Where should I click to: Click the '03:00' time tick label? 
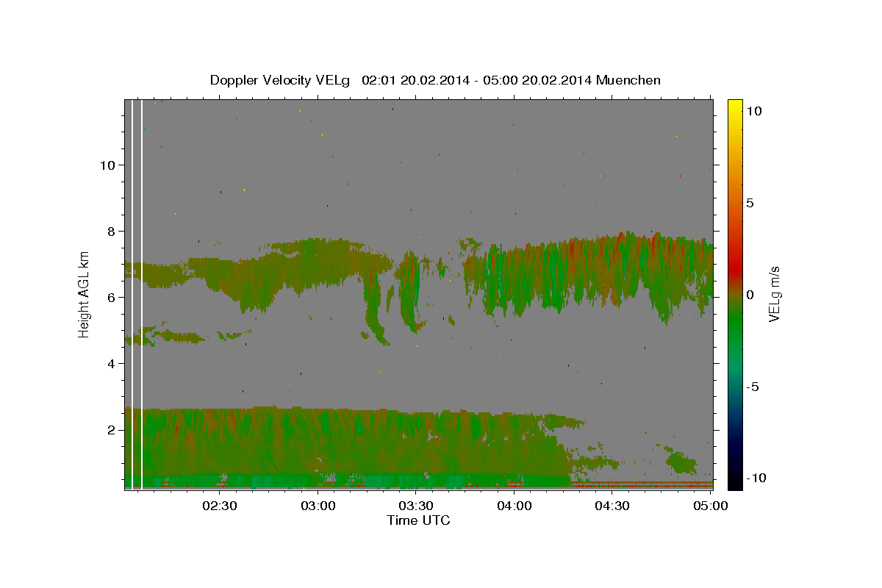318,506
